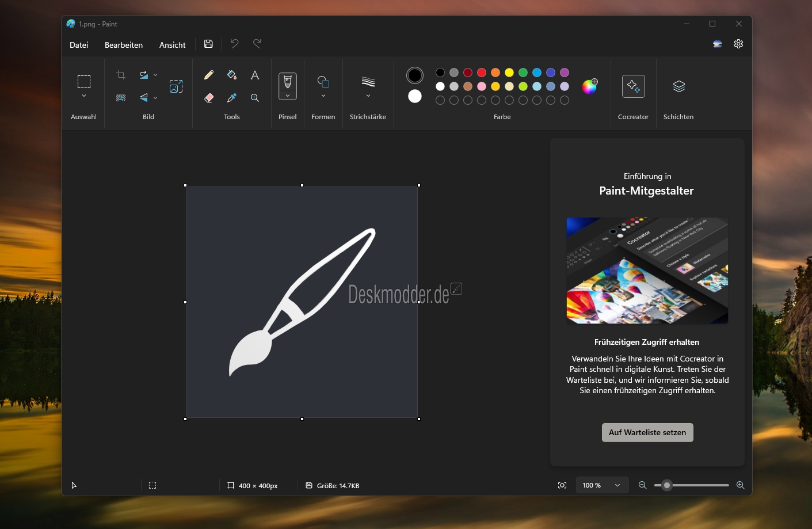
Task: Pick the purple color swatch
Action: pyautogui.click(x=565, y=73)
